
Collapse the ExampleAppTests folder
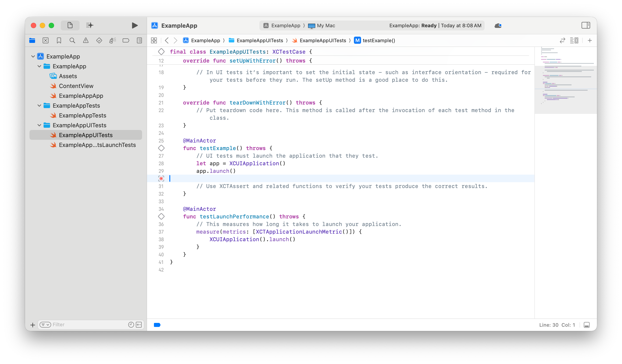coord(39,106)
